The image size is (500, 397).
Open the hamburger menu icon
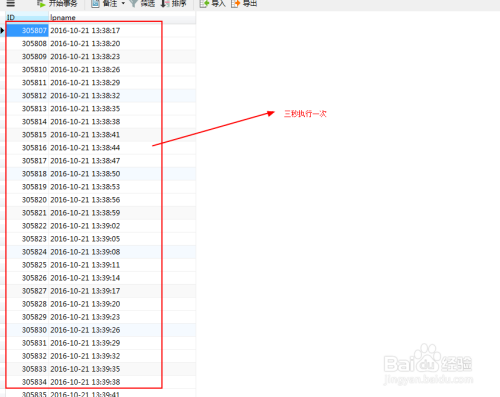click(x=11, y=3)
